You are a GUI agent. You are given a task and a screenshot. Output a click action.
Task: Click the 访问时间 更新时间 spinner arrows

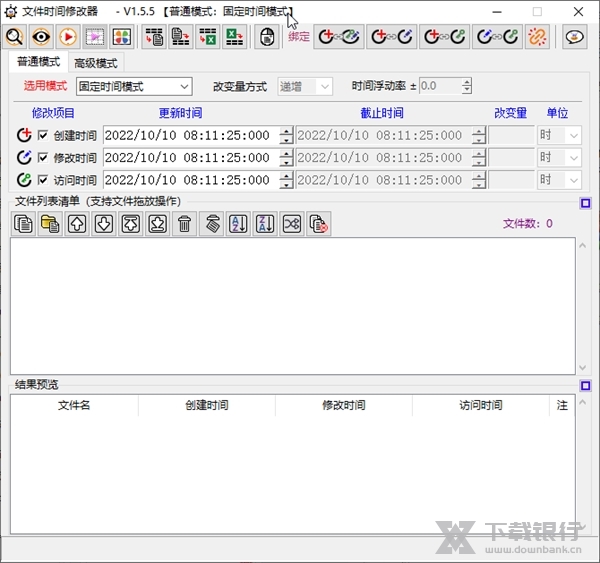(x=286, y=180)
